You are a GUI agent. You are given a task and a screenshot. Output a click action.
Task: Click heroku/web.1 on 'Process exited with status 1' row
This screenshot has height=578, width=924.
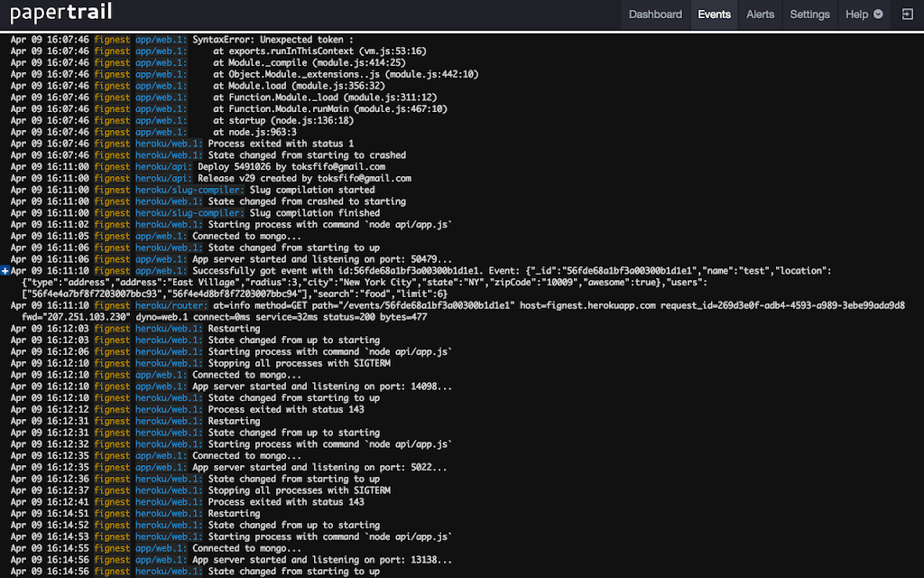169,144
